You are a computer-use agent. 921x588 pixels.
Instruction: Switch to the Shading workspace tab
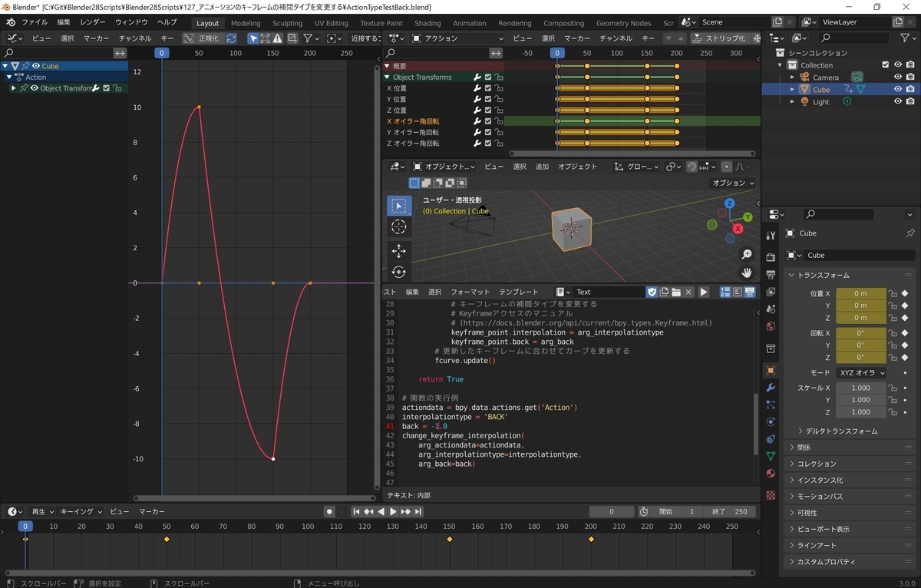[x=427, y=23]
